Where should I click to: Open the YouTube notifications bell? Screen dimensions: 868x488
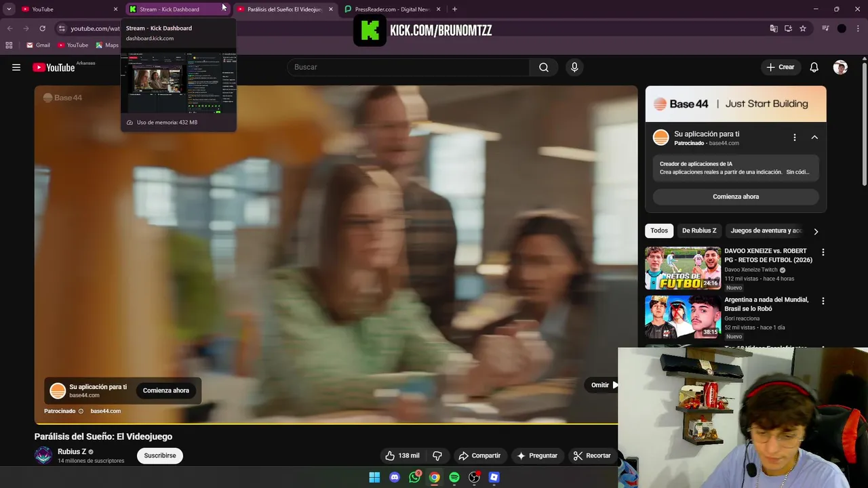tap(814, 67)
